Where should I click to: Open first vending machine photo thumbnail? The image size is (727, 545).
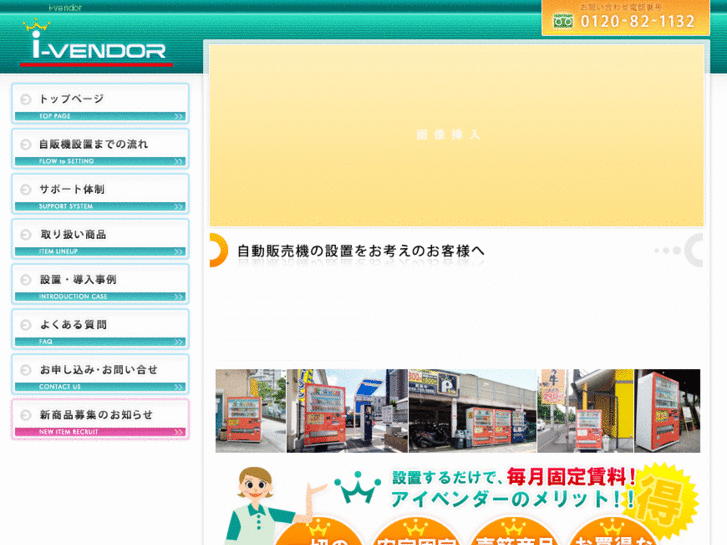250,410
